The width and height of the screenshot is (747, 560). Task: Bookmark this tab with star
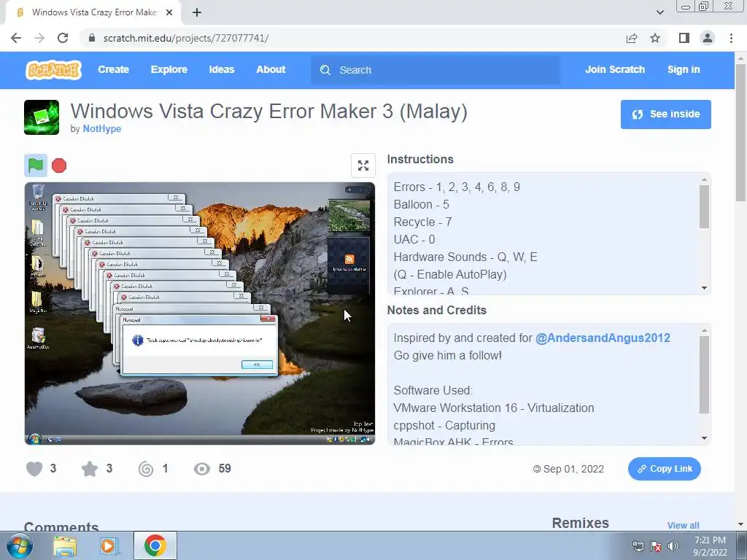[655, 38]
